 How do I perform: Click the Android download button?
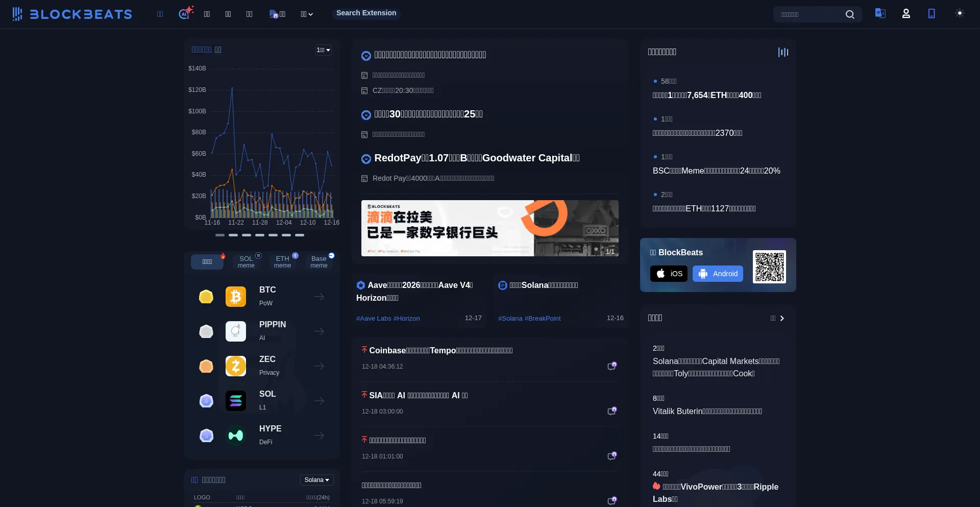click(718, 274)
